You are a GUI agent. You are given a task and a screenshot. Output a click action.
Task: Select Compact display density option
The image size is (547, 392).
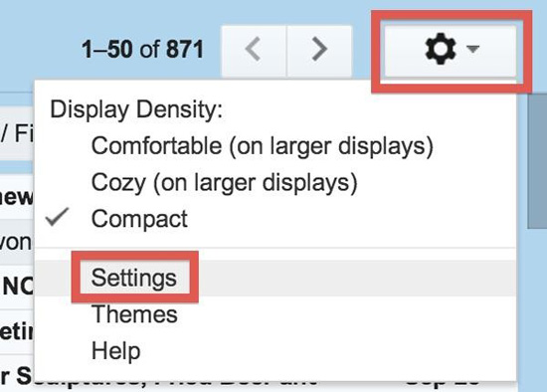[139, 219]
